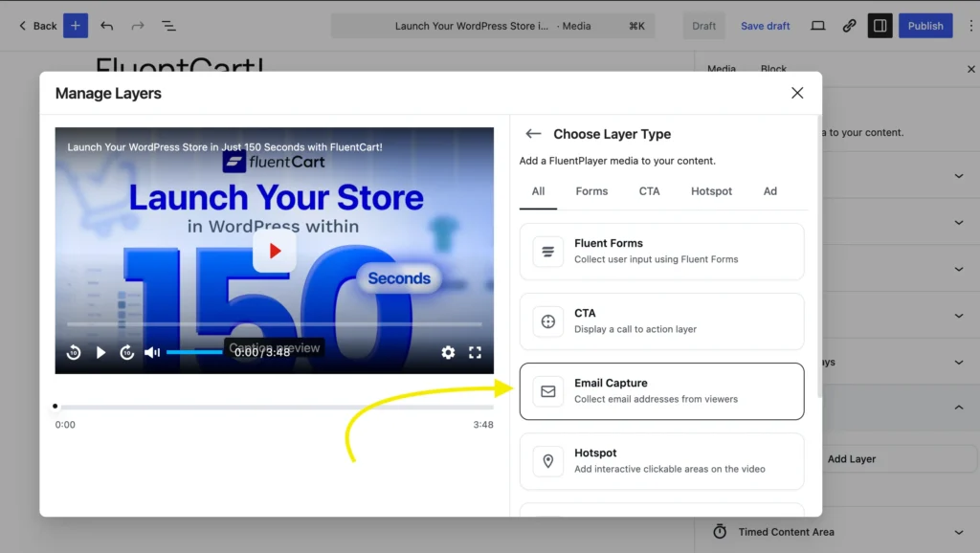Click the Back button

pyautogui.click(x=37, y=26)
